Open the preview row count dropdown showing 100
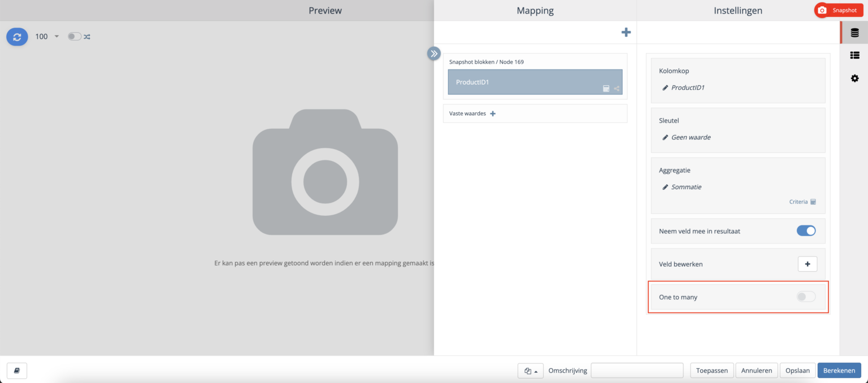 tap(47, 37)
